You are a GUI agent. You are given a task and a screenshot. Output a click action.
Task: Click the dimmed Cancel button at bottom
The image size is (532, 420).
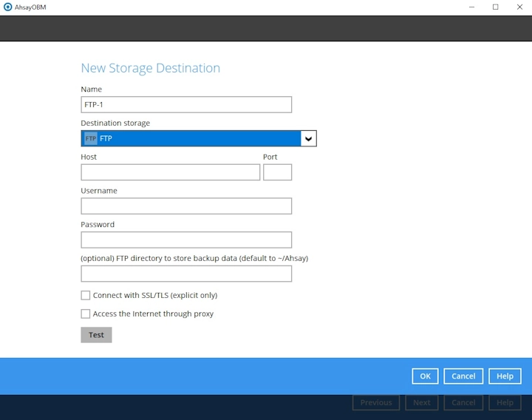pos(463,403)
